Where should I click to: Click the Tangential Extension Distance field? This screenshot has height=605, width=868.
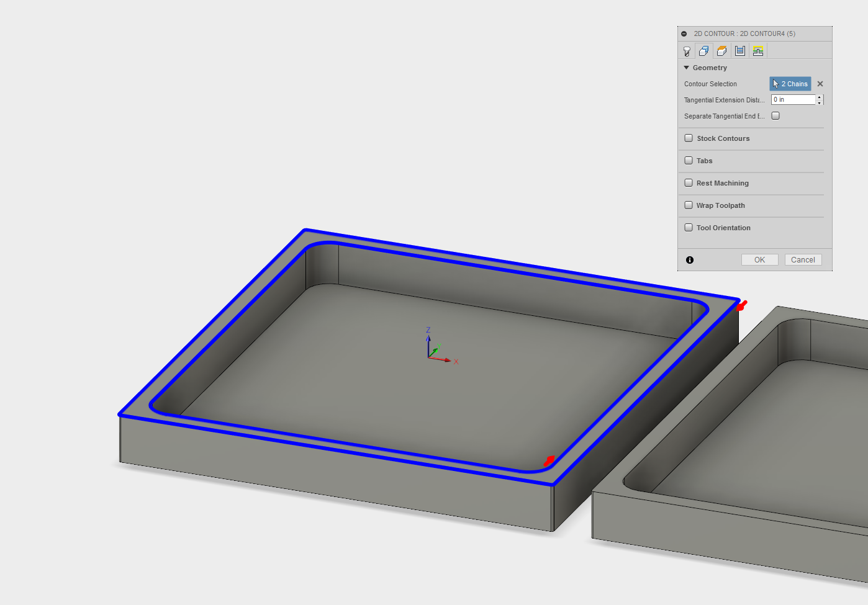(x=793, y=99)
